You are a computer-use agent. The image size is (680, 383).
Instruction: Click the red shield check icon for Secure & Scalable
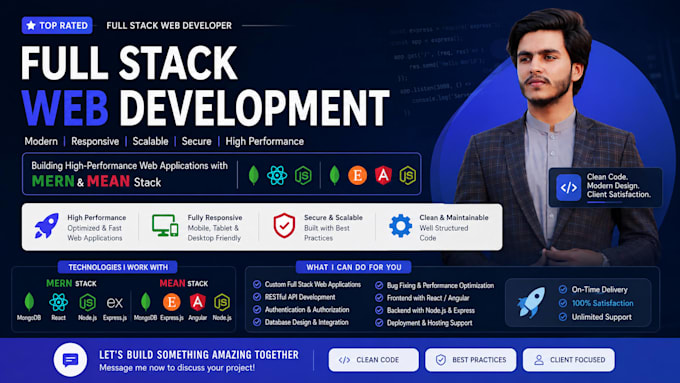click(x=284, y=226)
